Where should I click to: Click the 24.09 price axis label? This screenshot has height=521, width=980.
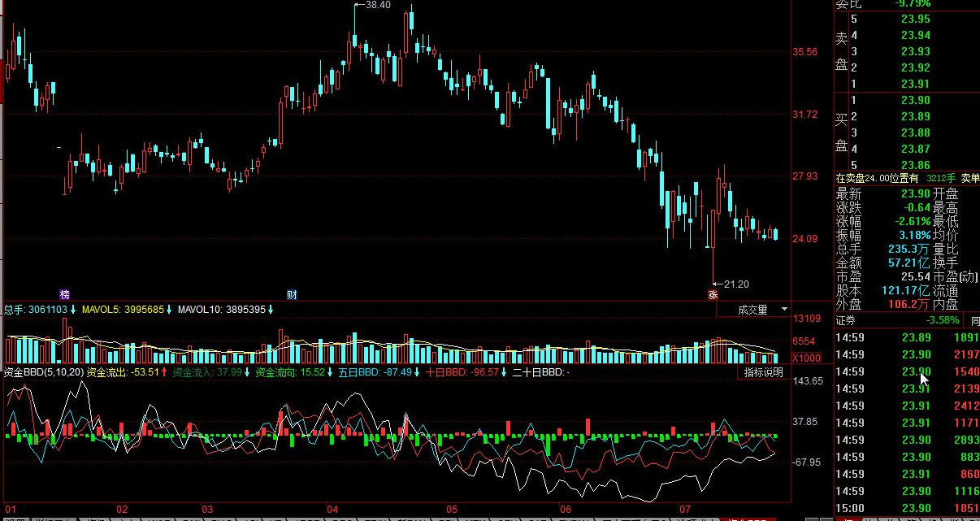tap(805, 238)
